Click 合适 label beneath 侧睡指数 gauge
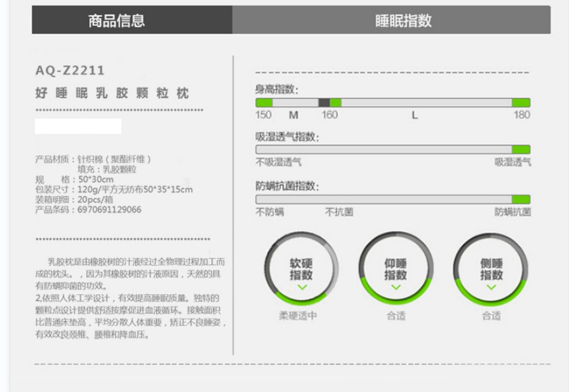 pyautogui.click(x=491, y=315)
